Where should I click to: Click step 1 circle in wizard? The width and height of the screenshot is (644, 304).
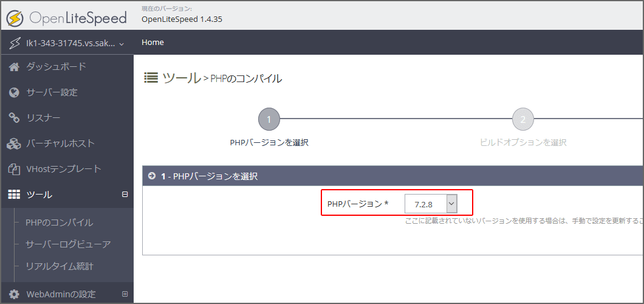click(x=269, y=120)
